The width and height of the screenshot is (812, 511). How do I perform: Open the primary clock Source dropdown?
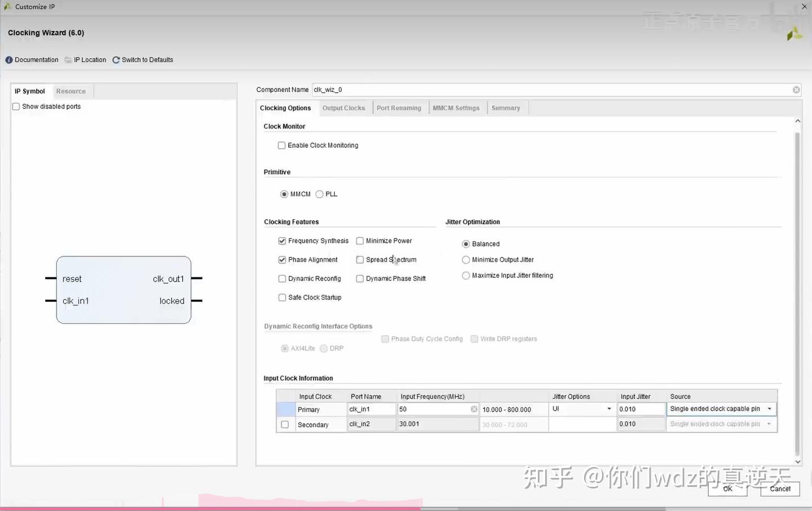point(769,408)
